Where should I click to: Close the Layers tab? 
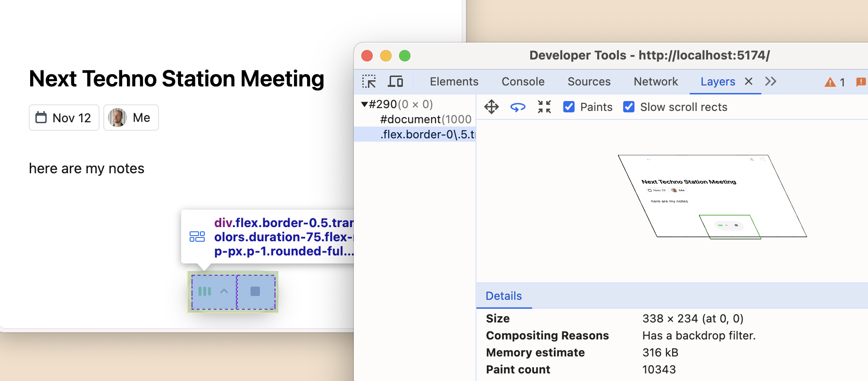(x=749, y=81)
